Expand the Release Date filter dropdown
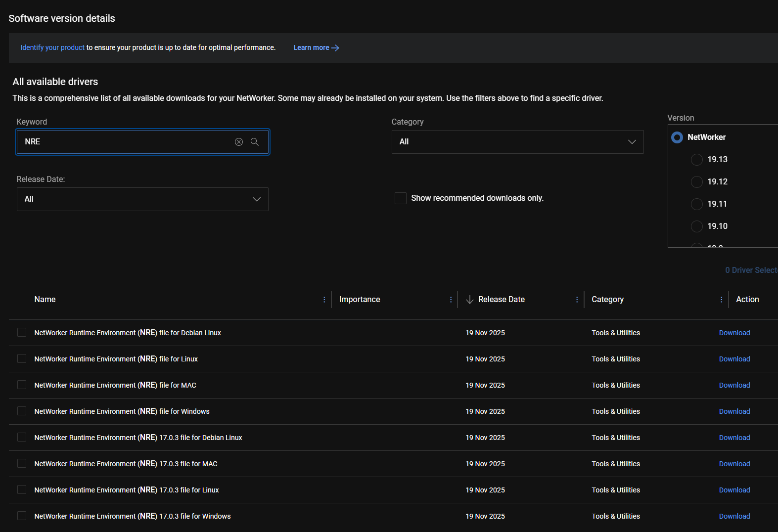Image resolution: width=778 pixels, height=532 pixels. click(142, 199)
